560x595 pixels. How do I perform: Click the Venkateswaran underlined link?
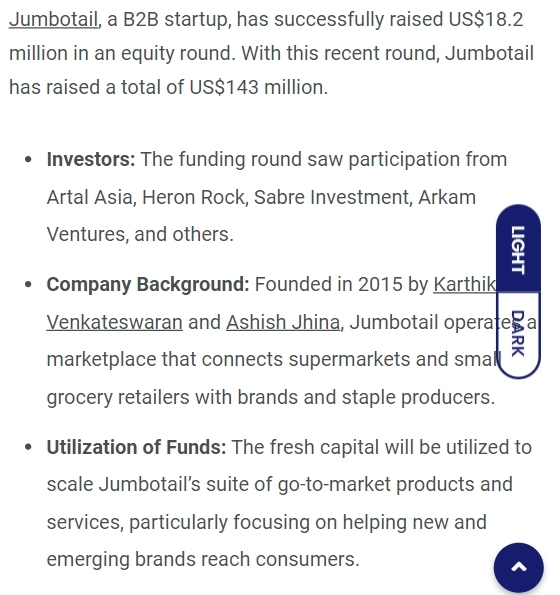click(115, 322)
